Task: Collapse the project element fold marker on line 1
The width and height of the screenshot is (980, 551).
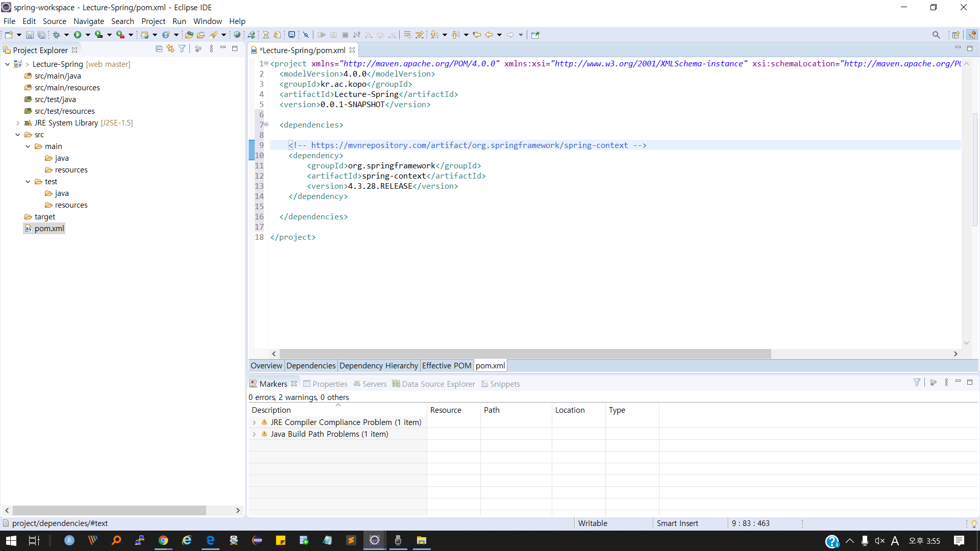Action: 266,63
